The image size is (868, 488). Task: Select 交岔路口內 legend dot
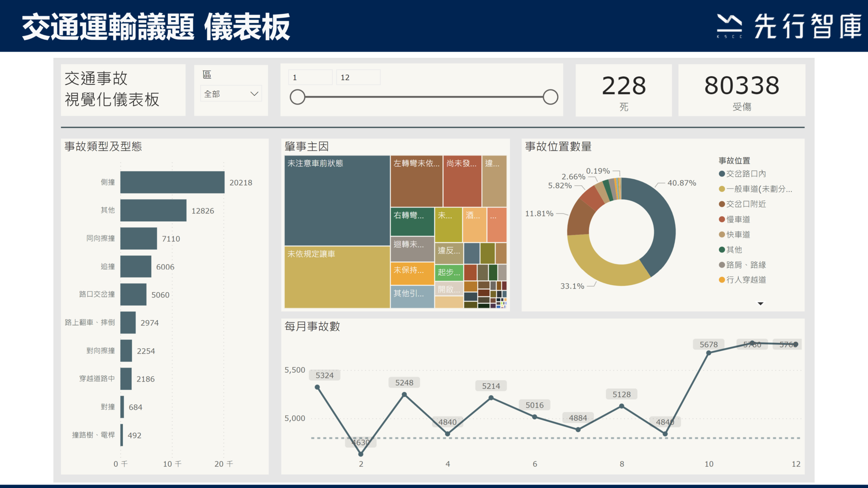[722, 174]
